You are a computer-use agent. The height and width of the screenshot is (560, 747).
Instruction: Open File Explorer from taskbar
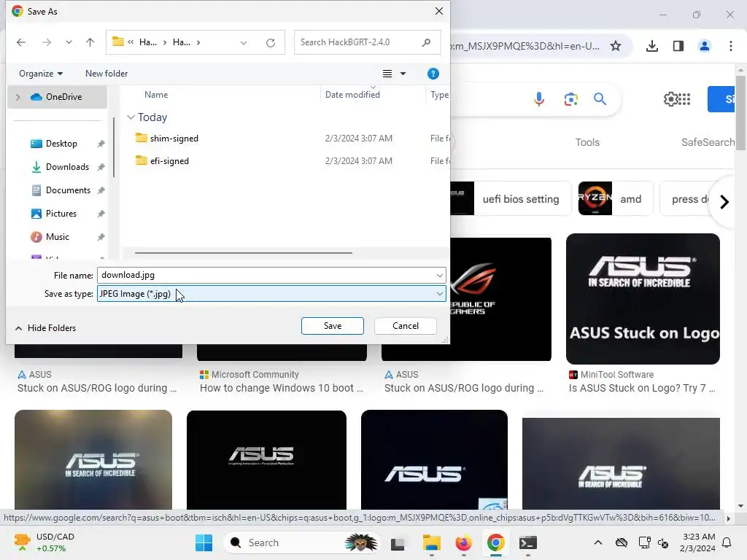431,542
